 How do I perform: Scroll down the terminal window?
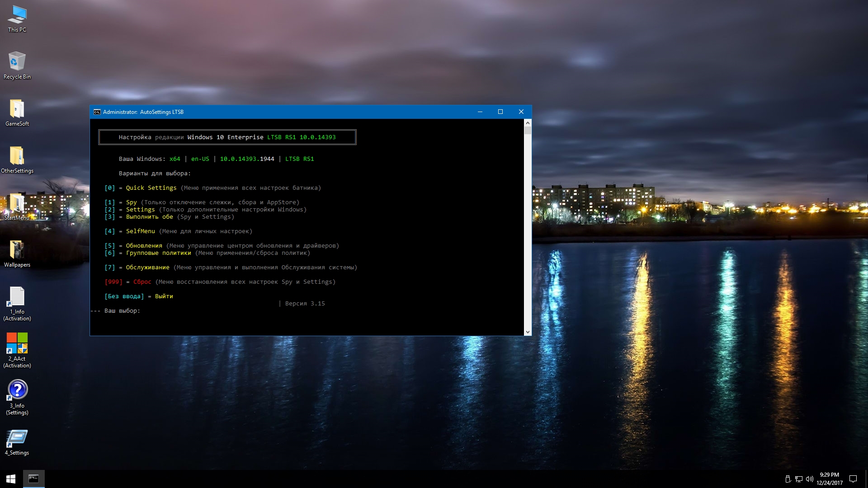coord(527,332)
